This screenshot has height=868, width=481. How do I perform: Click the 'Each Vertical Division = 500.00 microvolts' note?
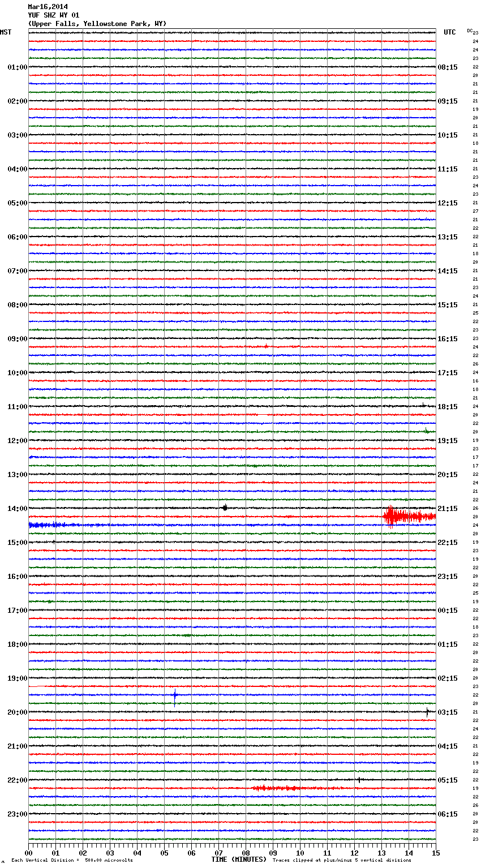click(x=72, y=861)
